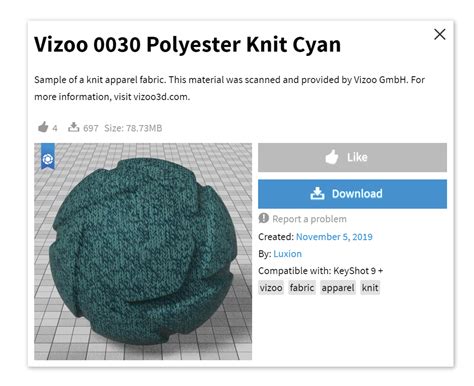
Task: Click the Report a problem exclamation icon
Action: click(263, 218)
